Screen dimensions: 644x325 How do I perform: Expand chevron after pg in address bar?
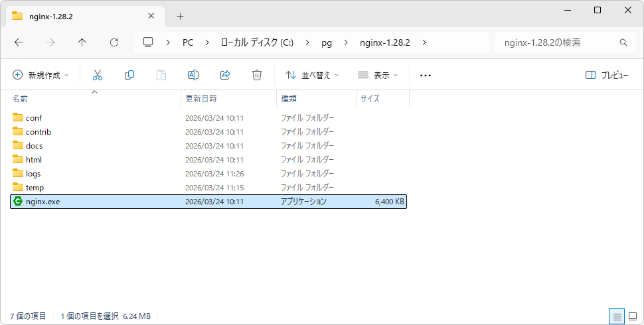point(346,42)
